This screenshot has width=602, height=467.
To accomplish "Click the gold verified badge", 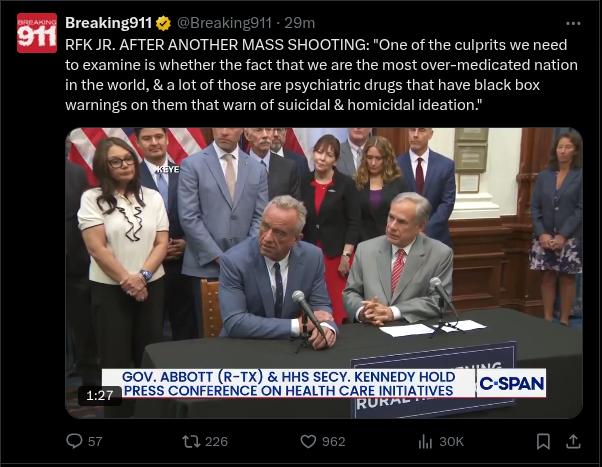I will pyautogui.click(x=163, y=23).
